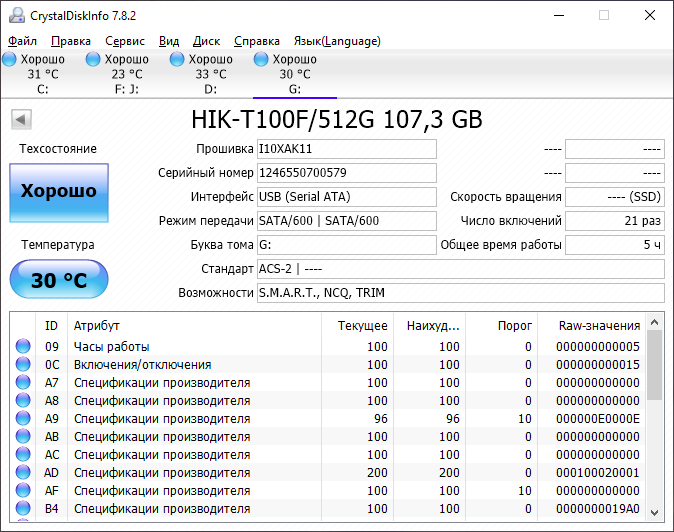The height and width of the screenshot is (532, 674).
Task: Click the Возможности field S.M.A.R.T., NCQ, TRIM
Action: pyautogui.click(x=461, y=293)
